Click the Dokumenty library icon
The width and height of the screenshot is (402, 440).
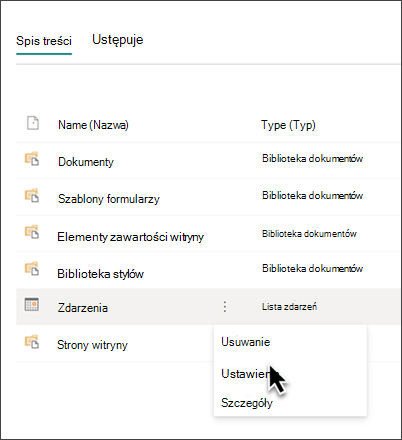32,159
